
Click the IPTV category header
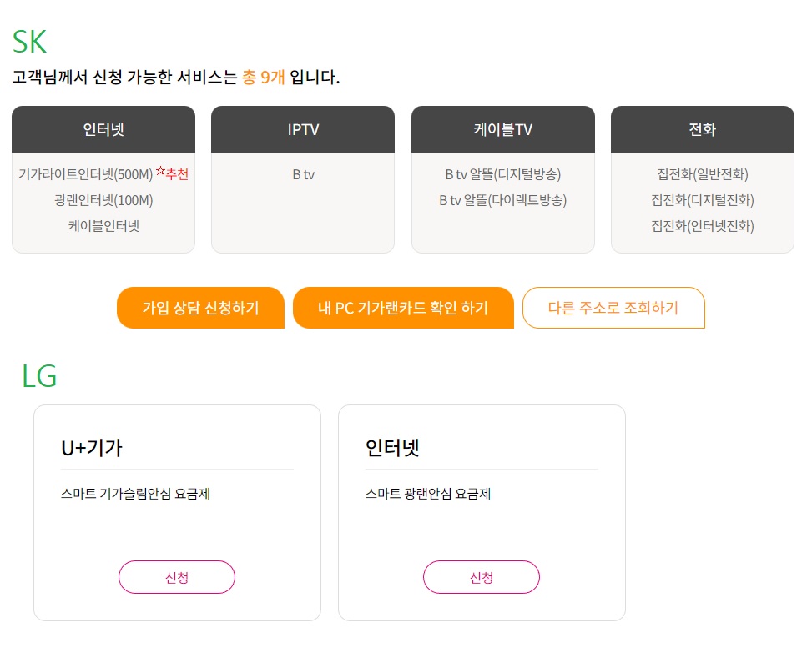(303, 129)
